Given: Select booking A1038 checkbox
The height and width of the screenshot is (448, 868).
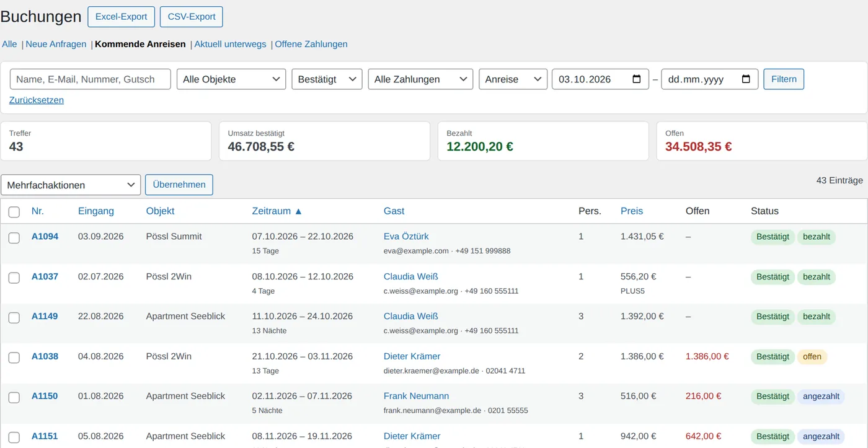Looking at the screenshot, I should pyautogui.click(x=14, y=358).
